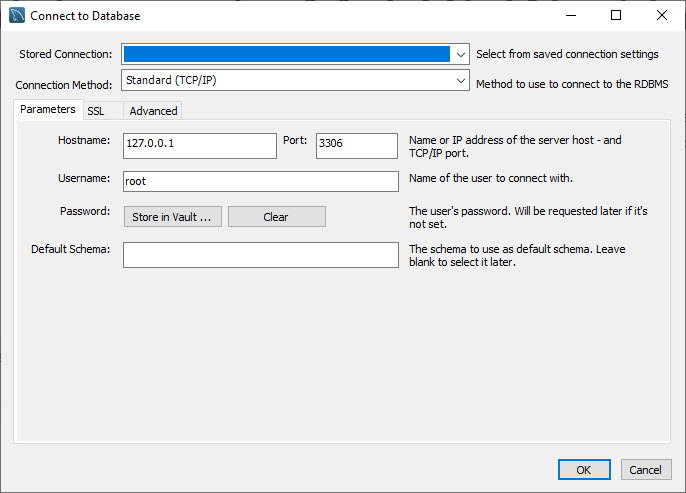Click the Clear password button
Screen dimensions: 686x493
(x=276, y=217)
